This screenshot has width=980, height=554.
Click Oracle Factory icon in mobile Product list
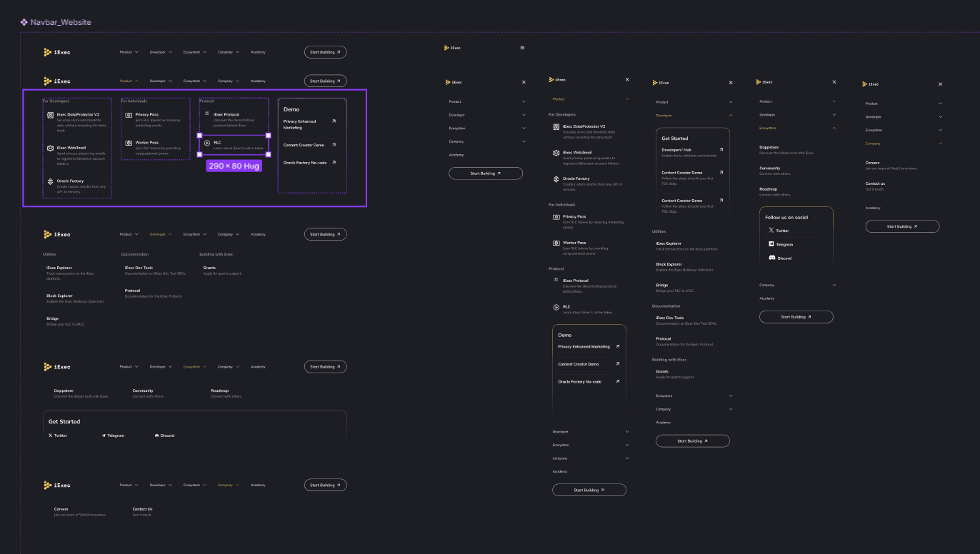coord(556,178)
